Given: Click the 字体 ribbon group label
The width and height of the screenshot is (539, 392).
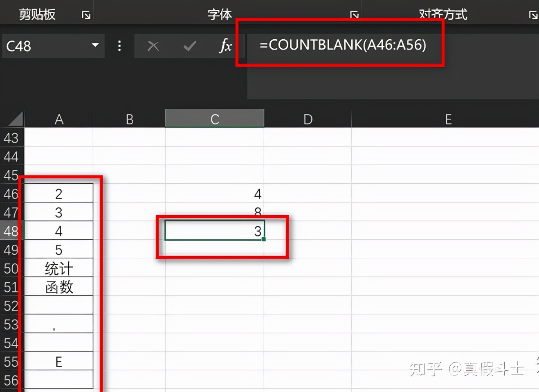Looking at the screenshot, I should pyautogui.click(x=219, y=14).
